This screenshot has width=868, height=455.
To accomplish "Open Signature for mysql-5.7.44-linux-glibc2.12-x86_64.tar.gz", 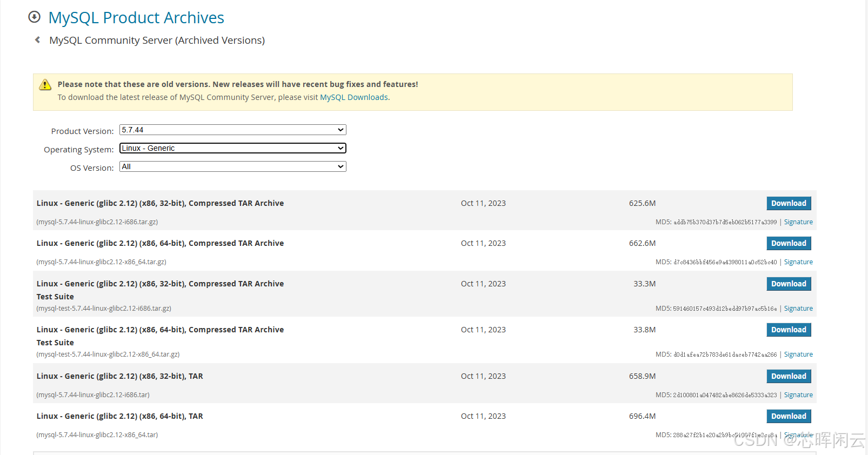I will pyautogui.click(x=798, y=262).
